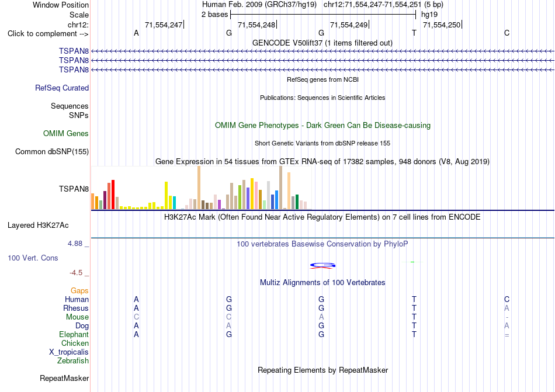Click base T in the Elephant alignment row

pos(414,334)
